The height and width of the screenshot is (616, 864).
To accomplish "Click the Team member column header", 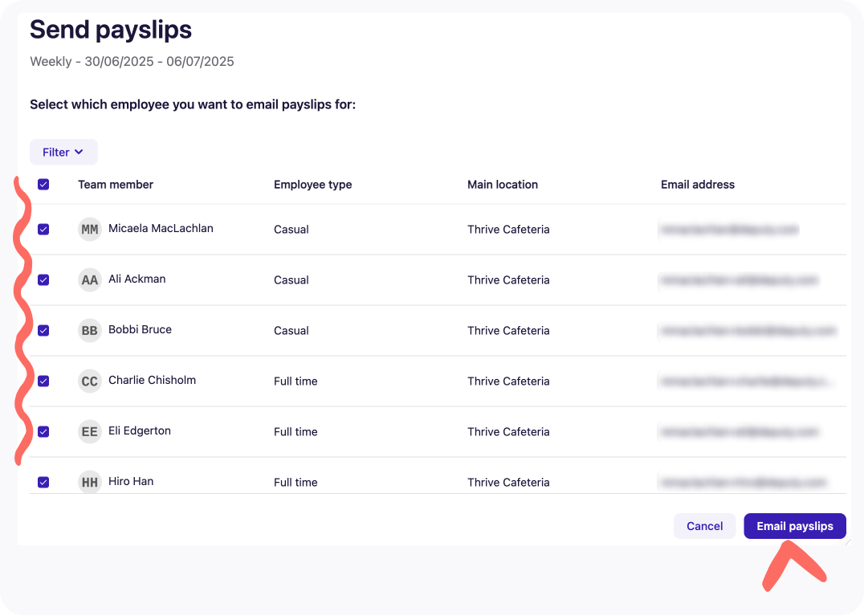I will coord(115,184).
